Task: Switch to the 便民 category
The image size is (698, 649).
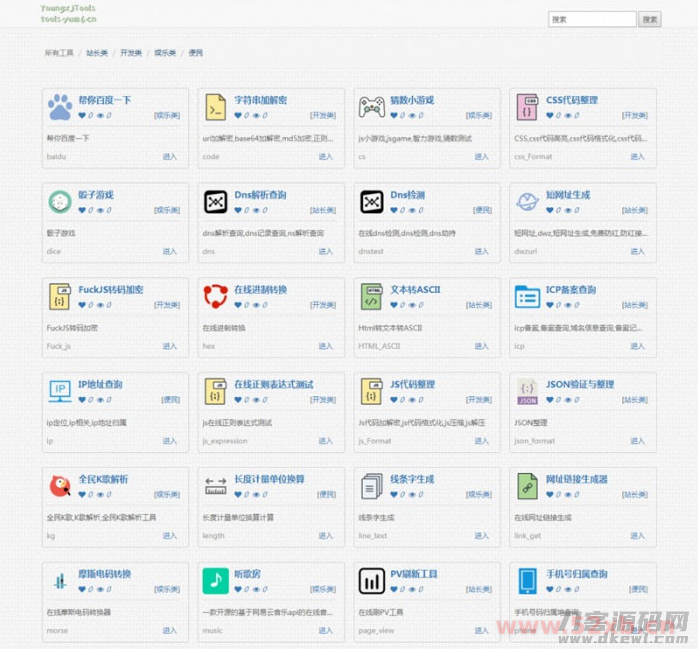Action: click(195, 53)
